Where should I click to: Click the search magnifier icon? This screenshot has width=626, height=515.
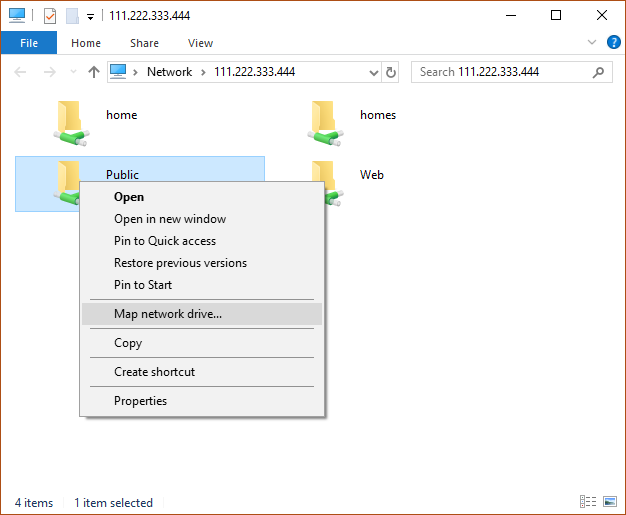pyautogui.click(x=598, y=72)
